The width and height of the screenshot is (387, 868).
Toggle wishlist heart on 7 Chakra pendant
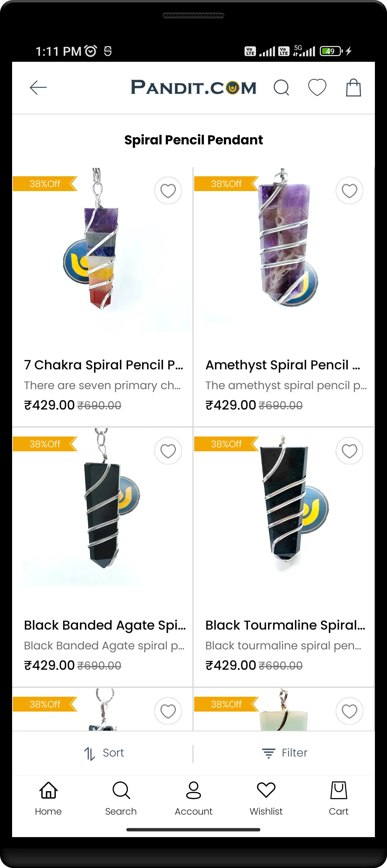click(168, 191)
